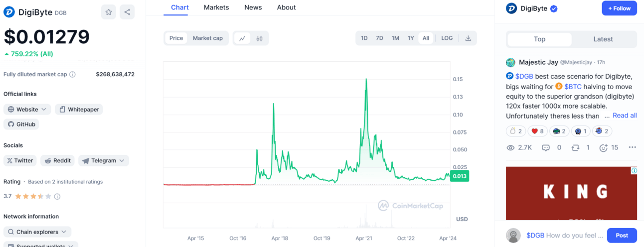Open the Markets tab
Image resolution: width=644 pixels, height=247 pixels.
[x=216, y=7]
